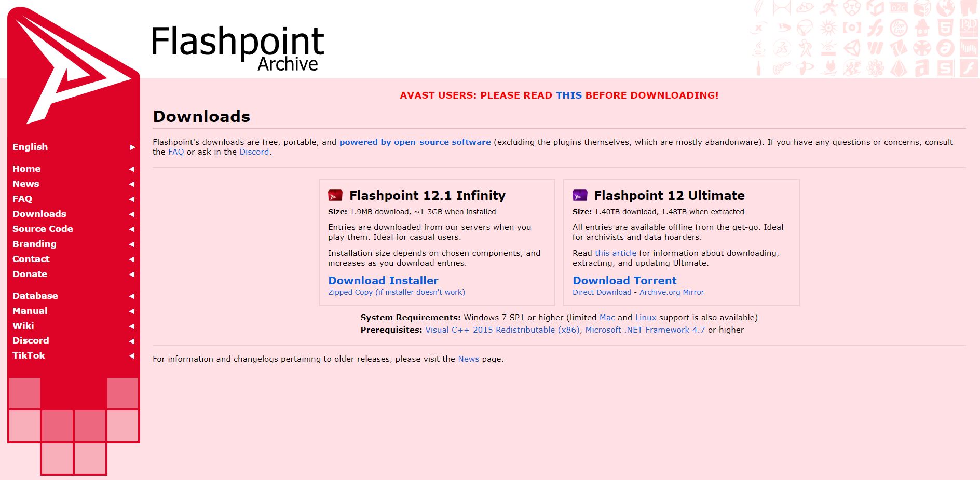Click the arrow beside the Database entry
The height and width of the screenshot is (480, 980).
[x=132, y=296]
